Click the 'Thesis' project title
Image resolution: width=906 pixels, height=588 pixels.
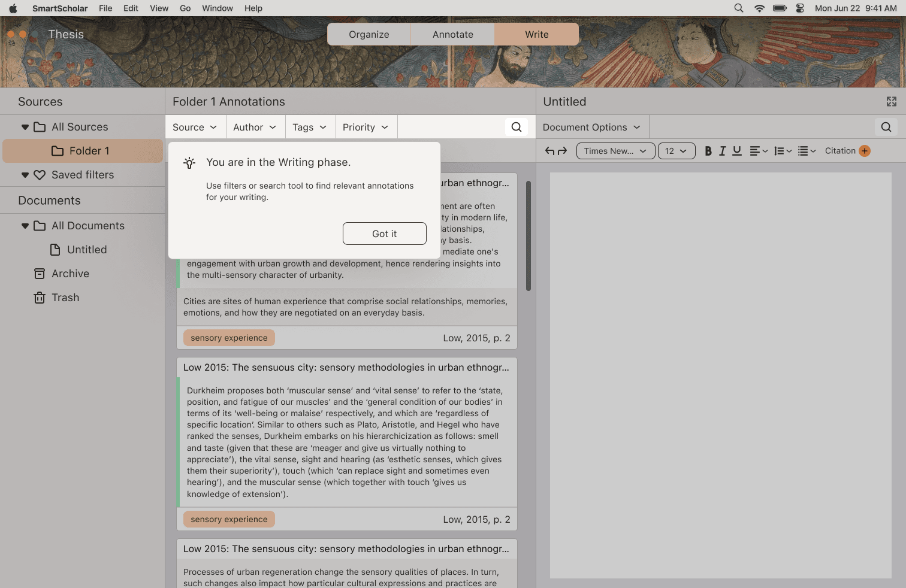[66, 34]
